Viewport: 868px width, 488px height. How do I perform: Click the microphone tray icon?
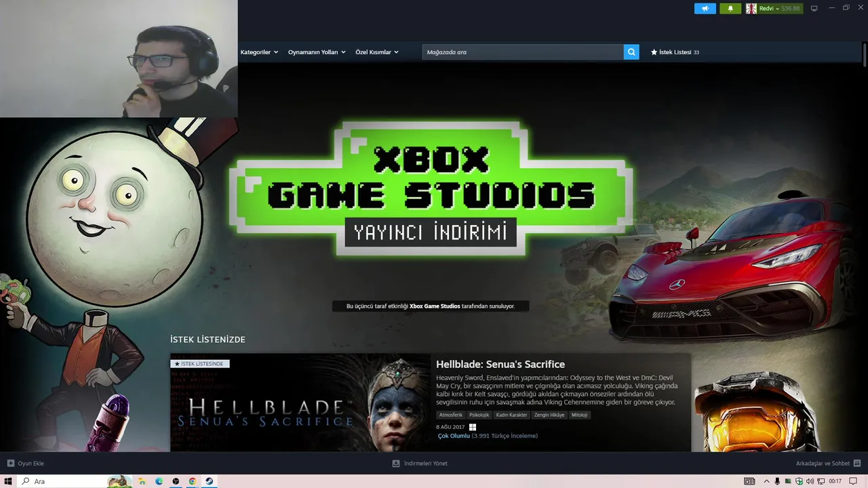coord(777,481)
